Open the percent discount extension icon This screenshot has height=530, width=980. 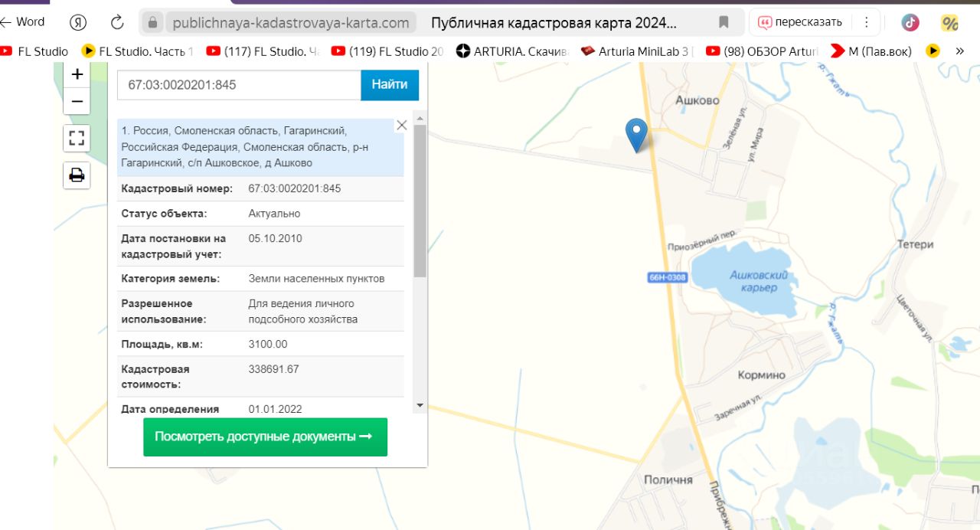coord(950,23)
